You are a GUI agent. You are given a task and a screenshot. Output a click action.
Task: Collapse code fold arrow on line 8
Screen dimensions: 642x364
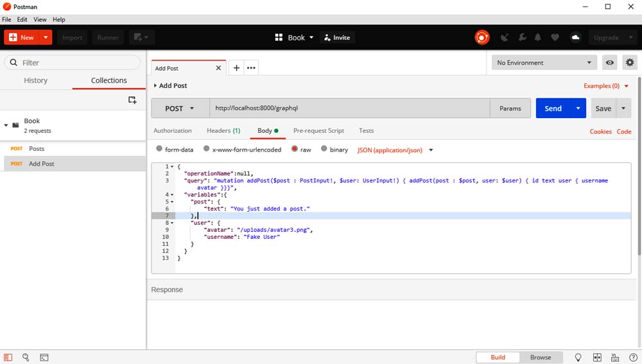click(172, 223)
